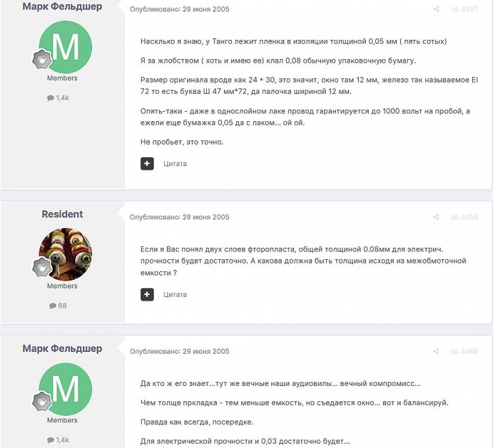
Task: Open the permalink id: 4457
Action: coord(464,9)
